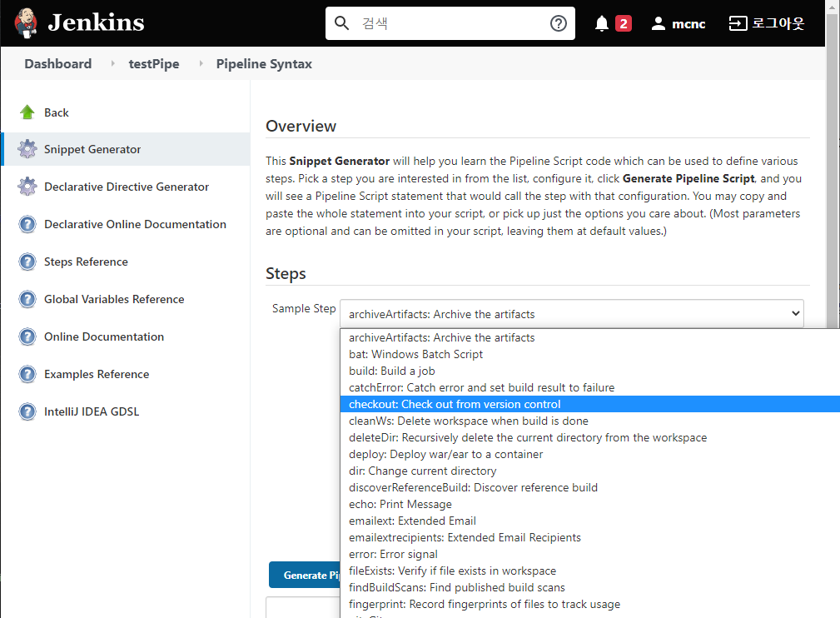Viewport: 840px width, 618px height.
Task: Click the search magnifier icon
Action: coord(342,23)
